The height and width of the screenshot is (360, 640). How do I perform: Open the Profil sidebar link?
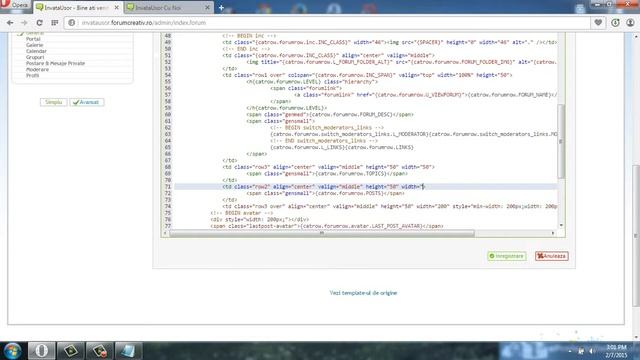[32, 76]
